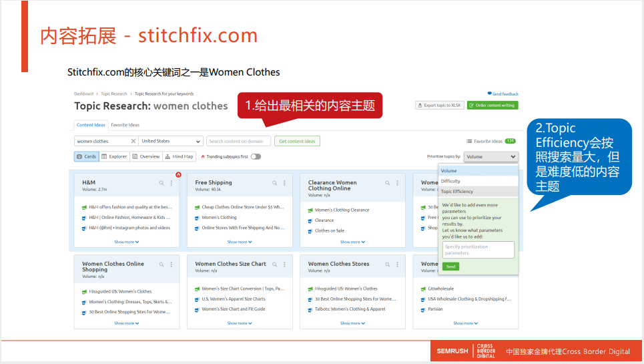Click the search icon on H&M card
This screenshot has height=364, width=644.
[162, 183]
